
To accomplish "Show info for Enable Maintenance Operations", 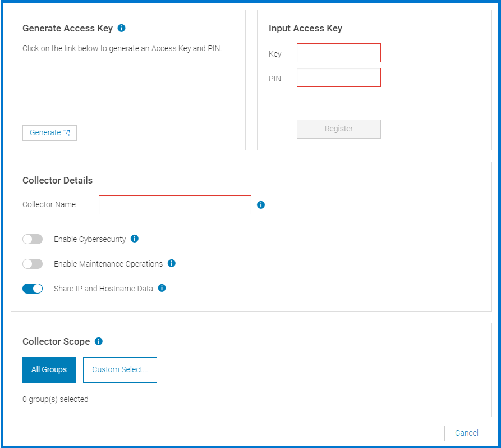I will pos(172,263).
